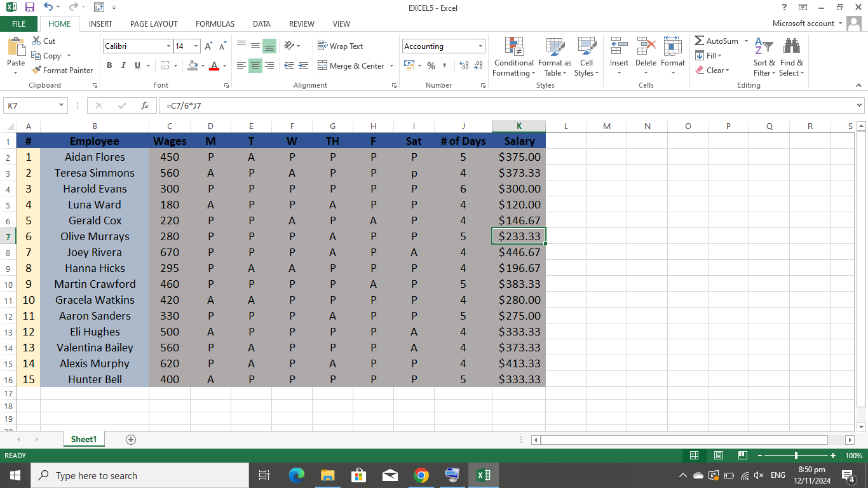Increase font size with the larger A
Image resolution: width=868 pixels, height=488 pixels.
coord(209,46)
